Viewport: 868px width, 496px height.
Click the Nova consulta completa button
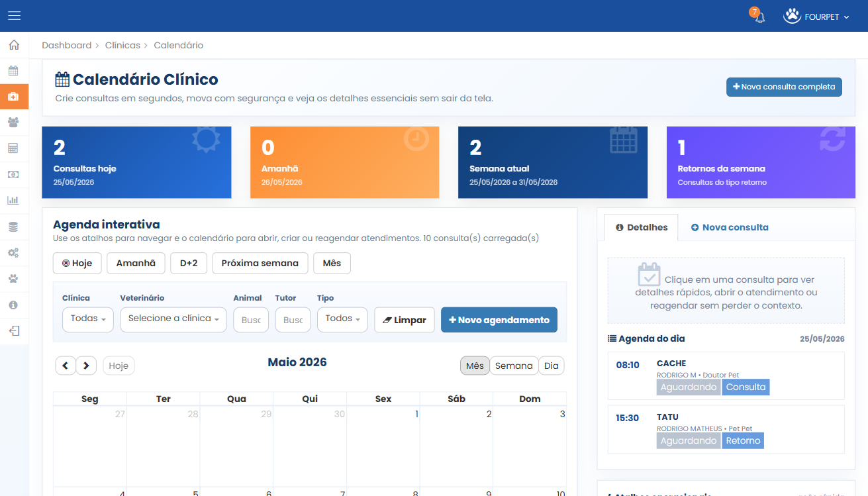click(784, 87)
